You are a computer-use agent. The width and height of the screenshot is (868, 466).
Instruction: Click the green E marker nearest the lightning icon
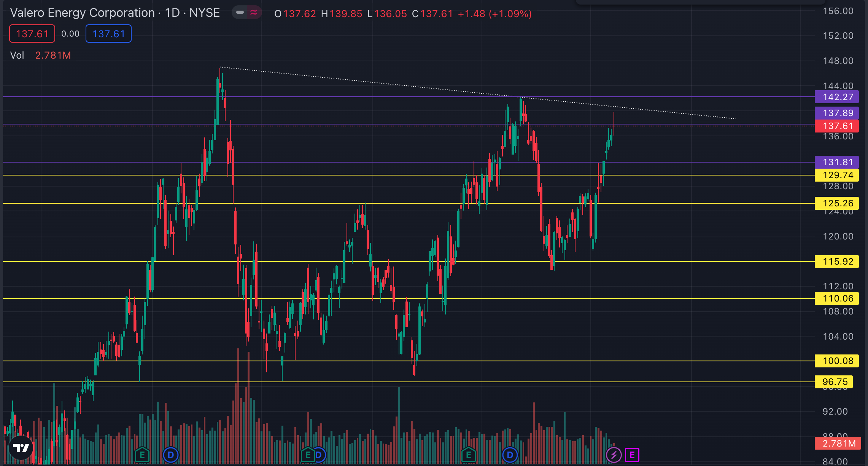point(469,455)
